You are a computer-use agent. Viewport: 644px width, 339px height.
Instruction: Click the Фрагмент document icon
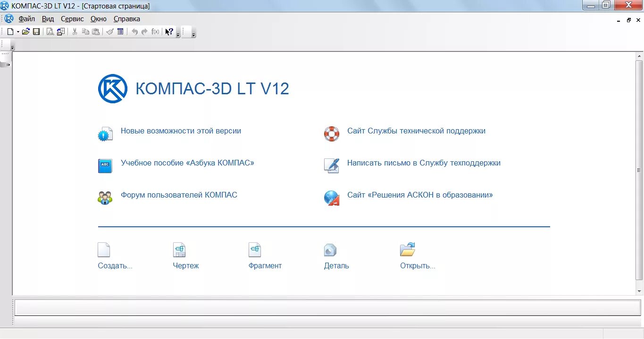click(x=255, y=250)
